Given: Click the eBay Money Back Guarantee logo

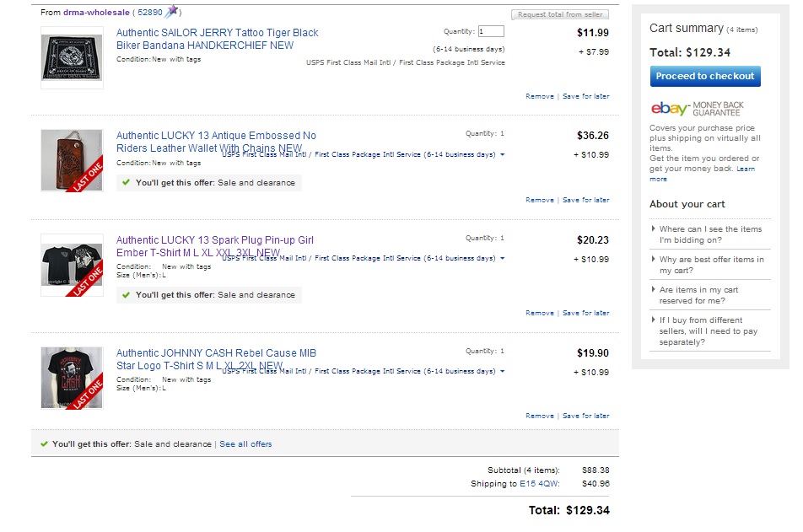Looking at the screenshot, I should (698, 109).
